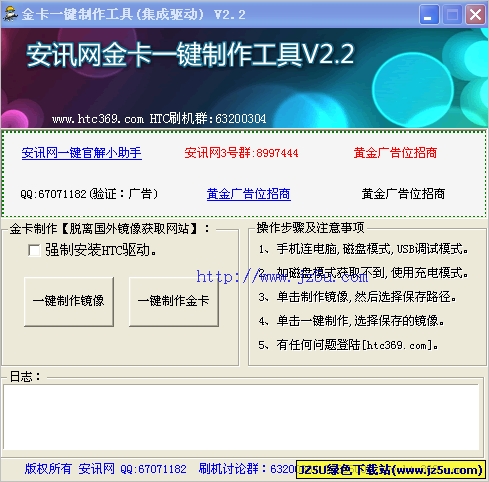
Task: Click the 日志： log section label
Action: (25, 377)
